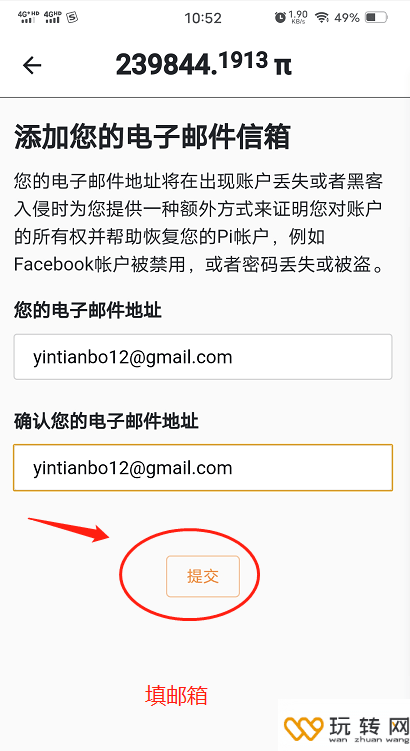Tap the S input-method icon in status bar
Screen dimensions: 410x751
click(72, 18)
